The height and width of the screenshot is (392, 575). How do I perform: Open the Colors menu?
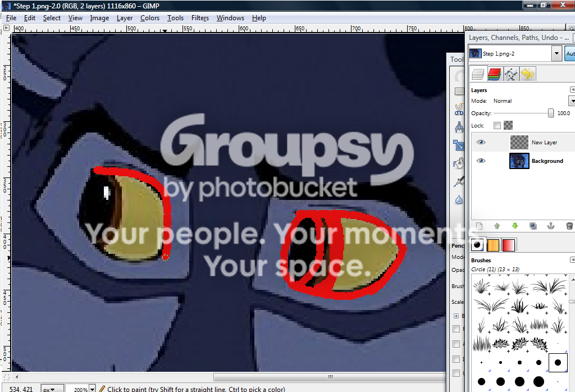(x=149, y=18)
